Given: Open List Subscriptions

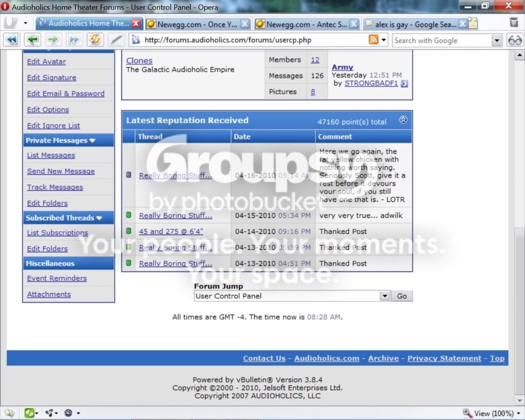Looking at the screenshot, I should point(57,233).
